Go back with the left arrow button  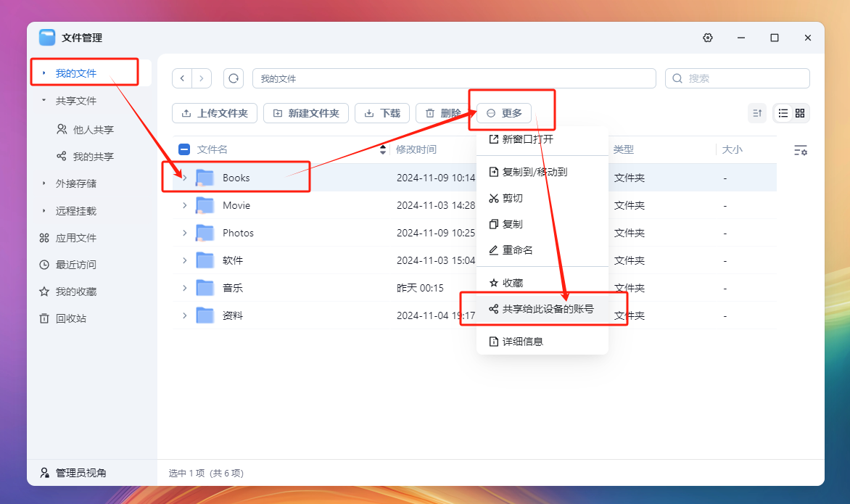click(182, 78)
